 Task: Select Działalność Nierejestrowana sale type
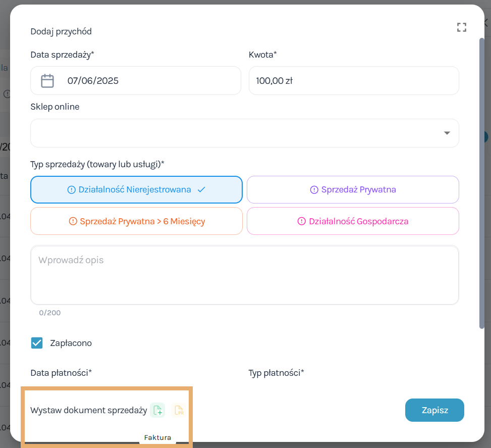(137, 190)
